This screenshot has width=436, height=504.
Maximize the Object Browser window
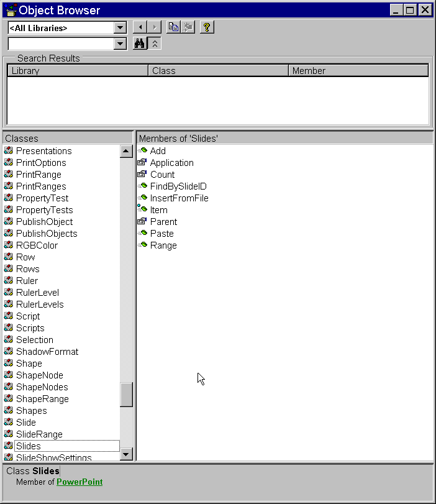pos(410,10)
